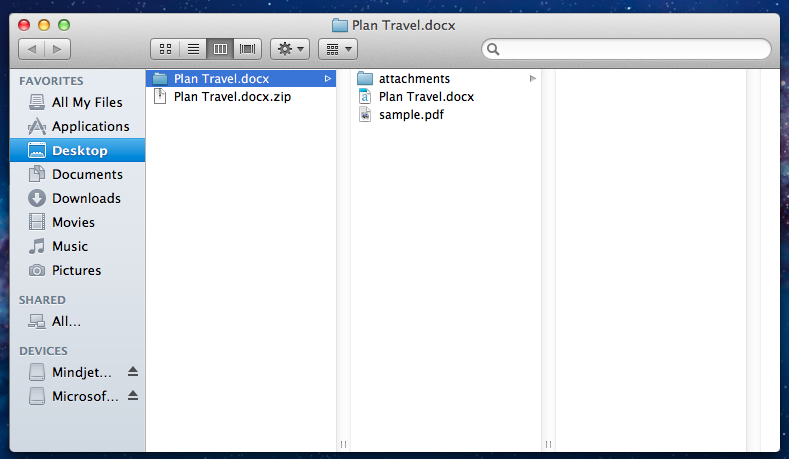Viewport: 789px width, 459px height.
Task: Select All My Files in sidebar
Action: (x=77, y=102)
